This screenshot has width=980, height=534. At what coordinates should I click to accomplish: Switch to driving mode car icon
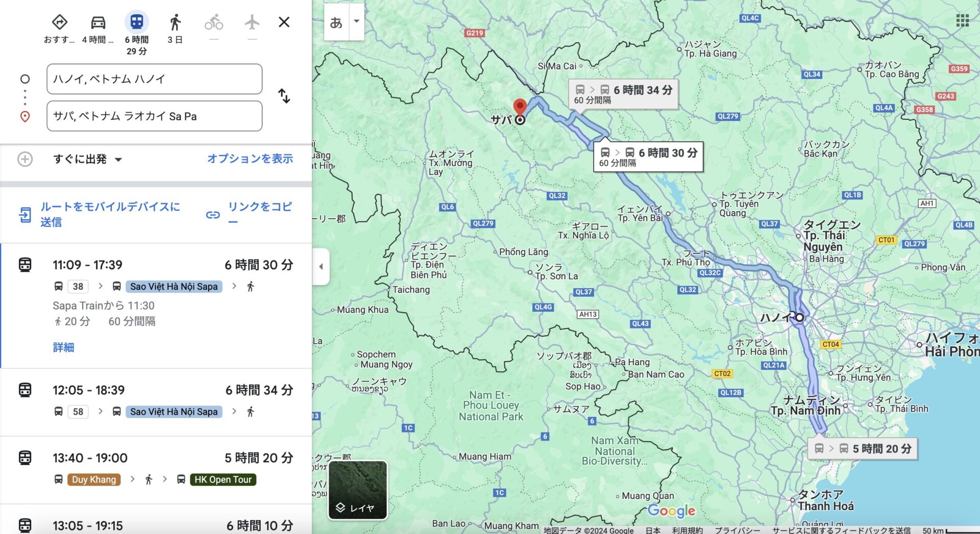[x=98, y=22]
